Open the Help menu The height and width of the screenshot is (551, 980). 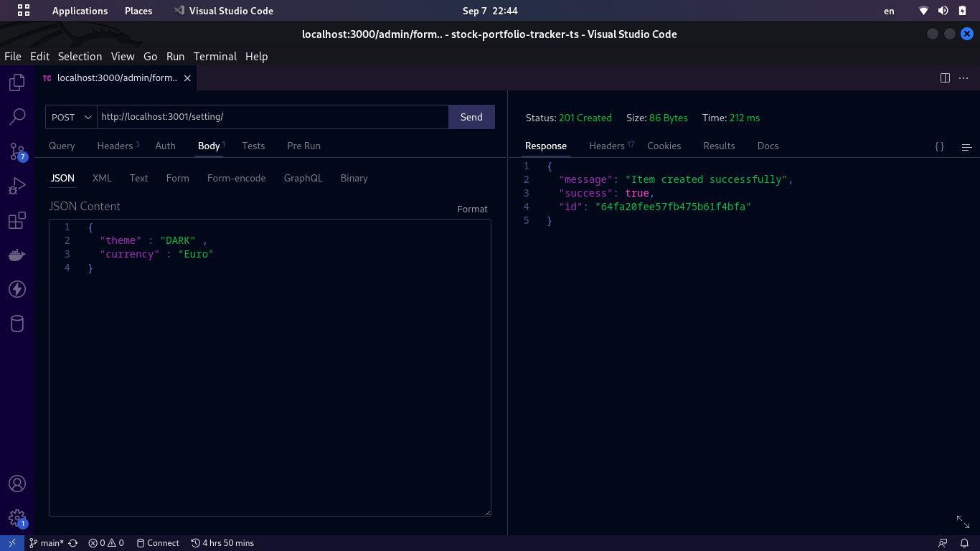[256, 57]
